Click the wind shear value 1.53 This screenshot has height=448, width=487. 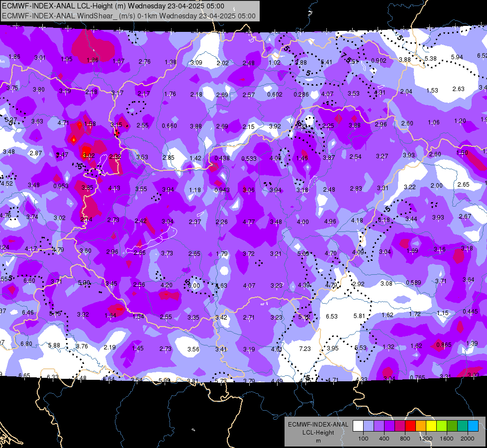tap(432, 91)
